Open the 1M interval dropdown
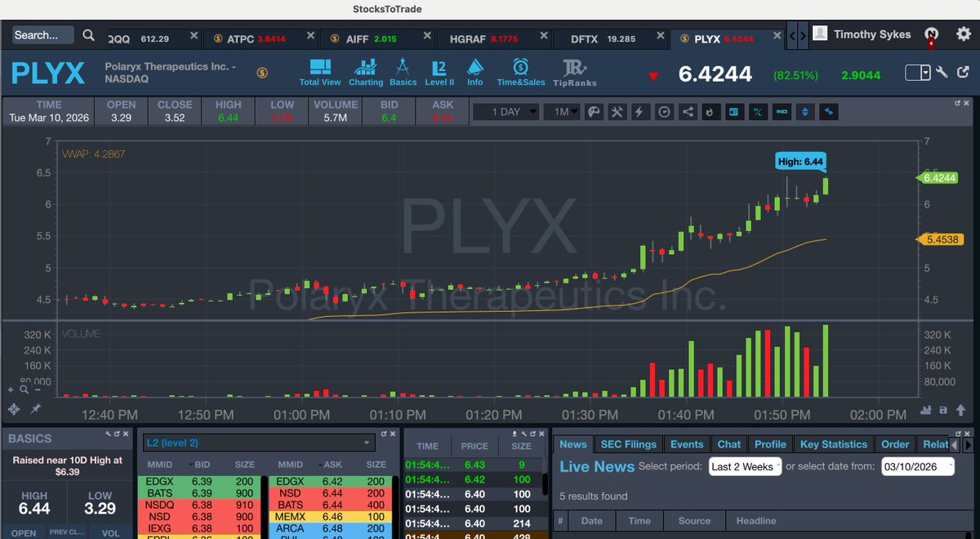 tap(561, 112)
